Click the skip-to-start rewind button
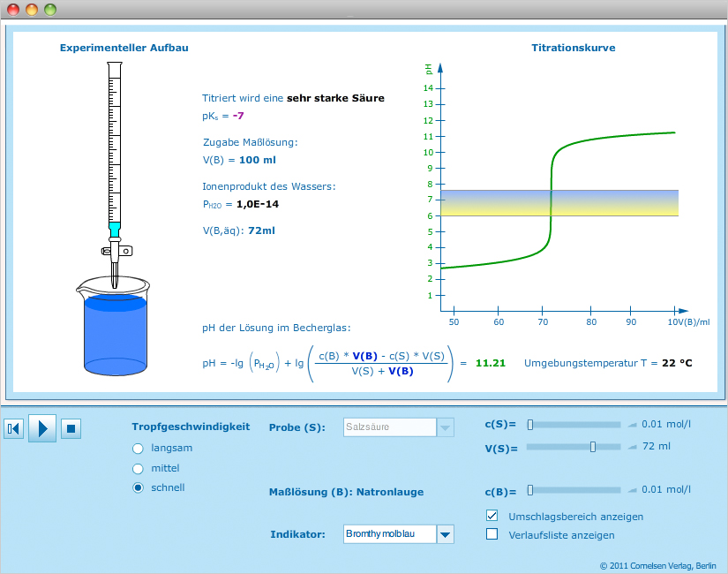728x574 pixels. click(13, 428)
